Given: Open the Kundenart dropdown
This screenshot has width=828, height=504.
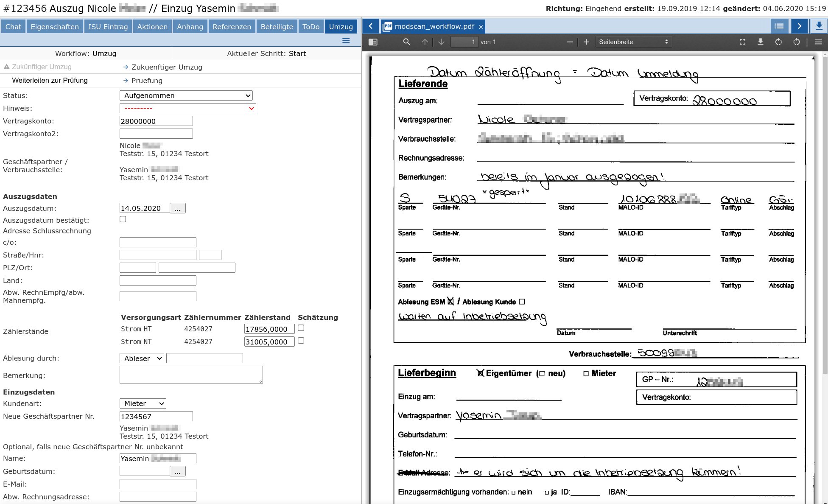Looking at the screenshot, I should tap(143, 403).
